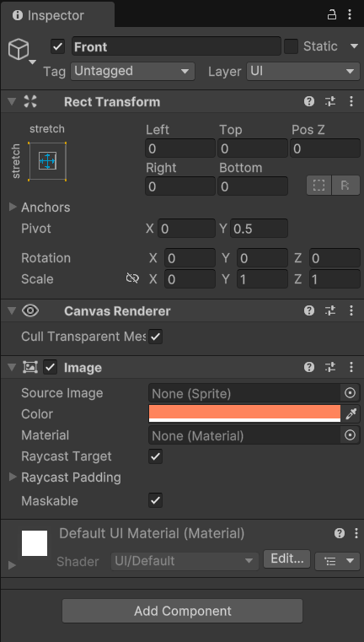Viewport: 364px width, 642px height.
Task: Open Rect Transform preset settings icon
Action: coord(330,101)
